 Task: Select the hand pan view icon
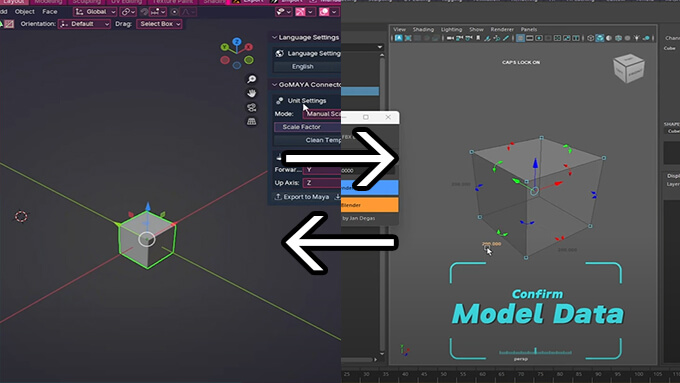[x=252, y=93]
